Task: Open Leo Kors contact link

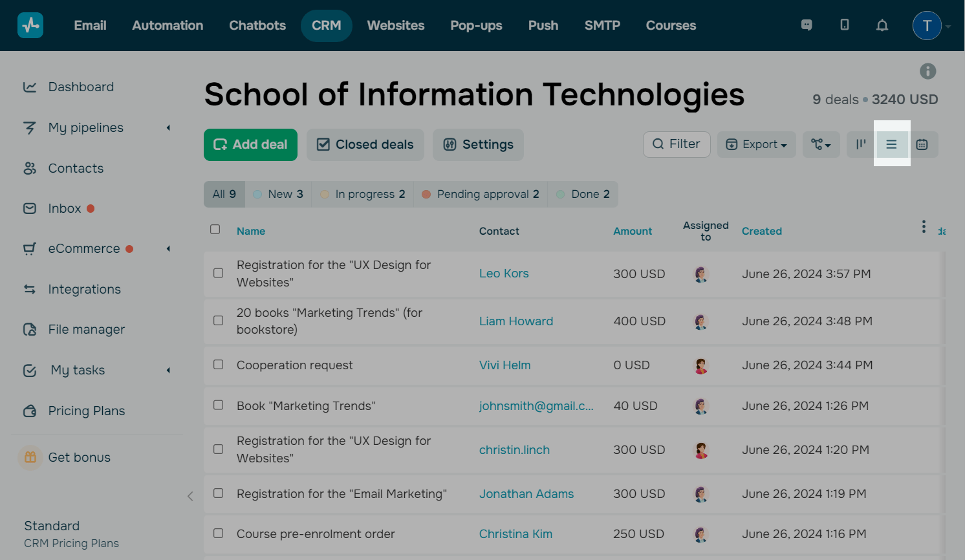Action: [503, 274]
